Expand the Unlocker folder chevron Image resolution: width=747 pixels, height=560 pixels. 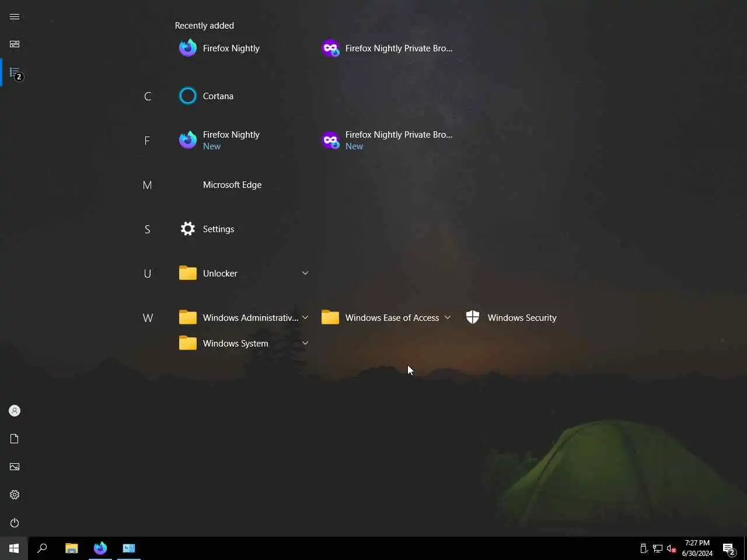[x=305, y=273]
